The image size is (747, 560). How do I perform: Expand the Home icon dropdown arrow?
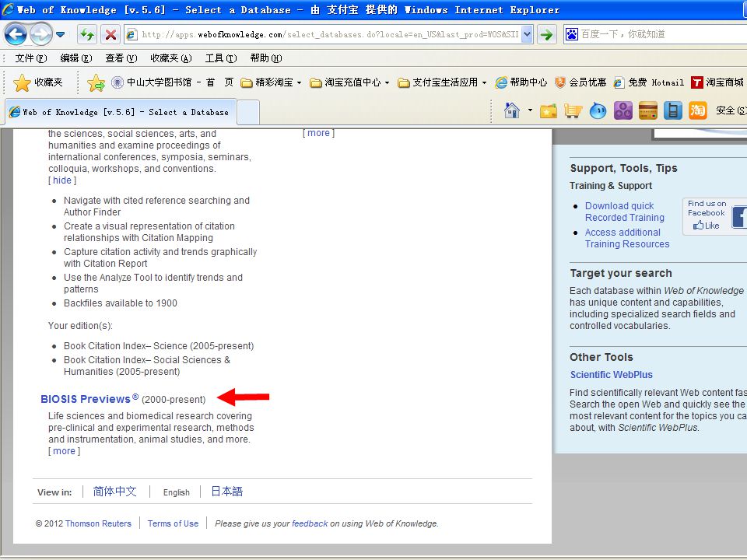click(530, 110)
